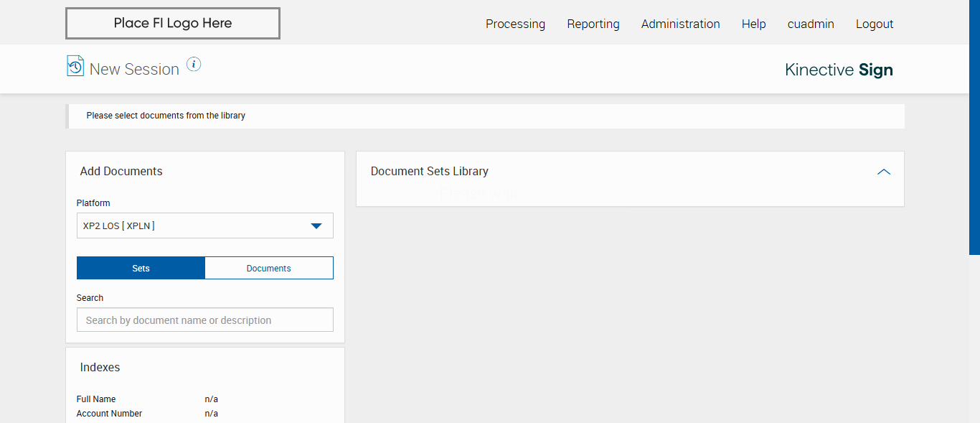Open the Processing menu
The width and height of the screenshot is (980, 423).
pos(515,24)
